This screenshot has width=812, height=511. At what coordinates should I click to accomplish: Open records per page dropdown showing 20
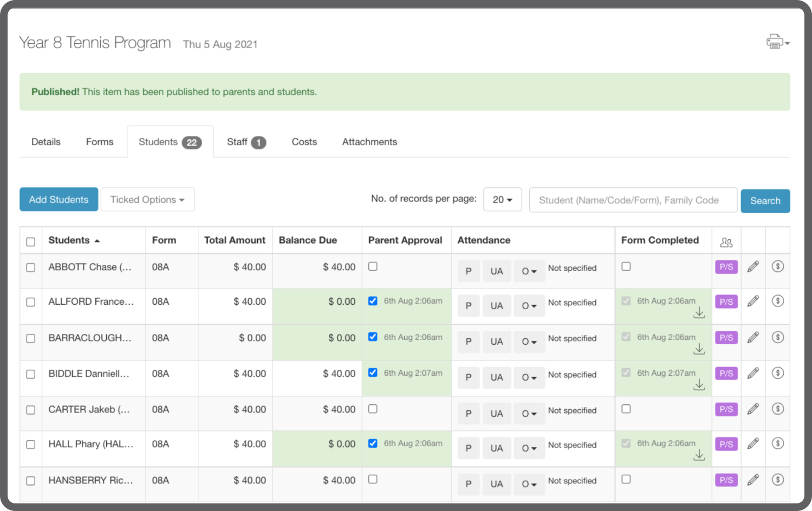tap(503, 200)
